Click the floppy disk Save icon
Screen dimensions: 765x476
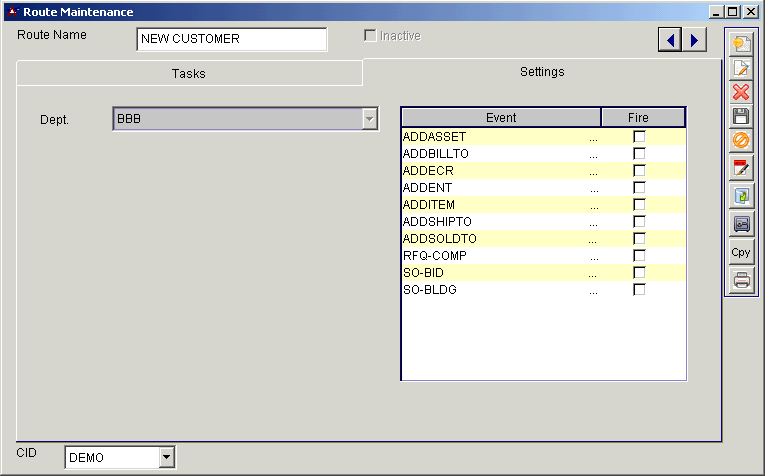(x=741, y=116)
